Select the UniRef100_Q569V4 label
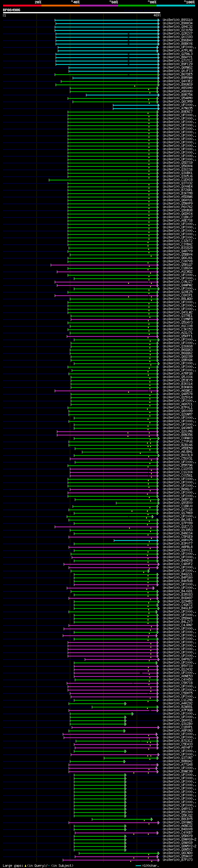Screen dimensions: 198x868 point(177,166)
